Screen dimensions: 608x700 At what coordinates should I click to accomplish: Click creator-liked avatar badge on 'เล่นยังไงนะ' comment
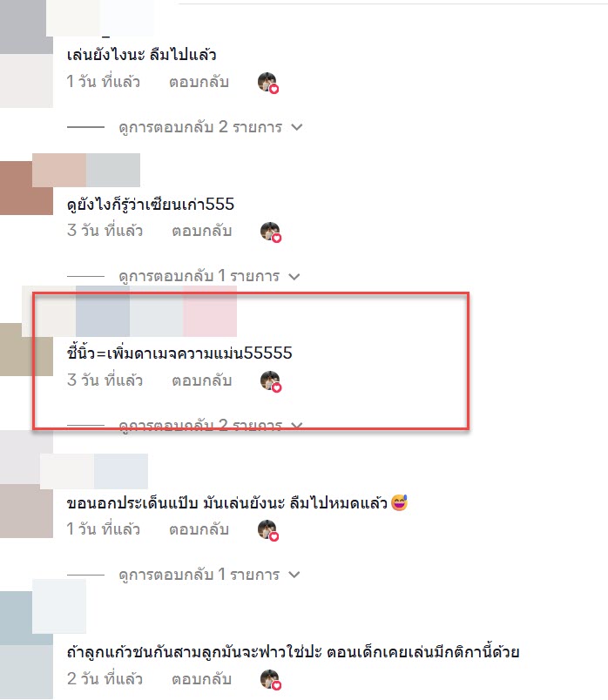point(268,83)
